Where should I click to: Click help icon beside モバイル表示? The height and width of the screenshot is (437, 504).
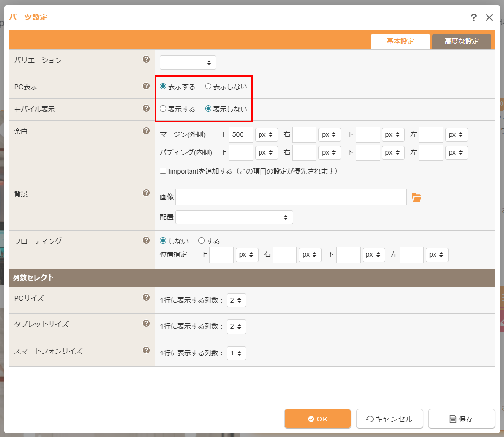[146, 109]
